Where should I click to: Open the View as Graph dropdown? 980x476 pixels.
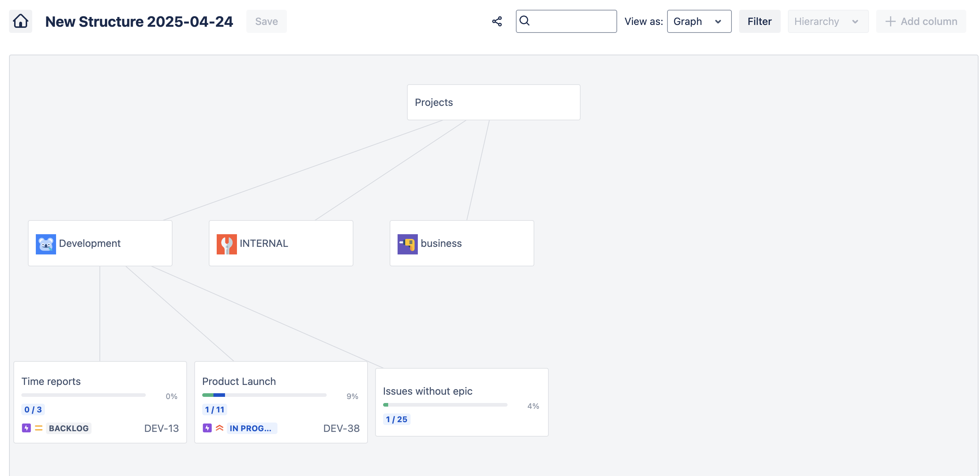(x=699, y=21)
